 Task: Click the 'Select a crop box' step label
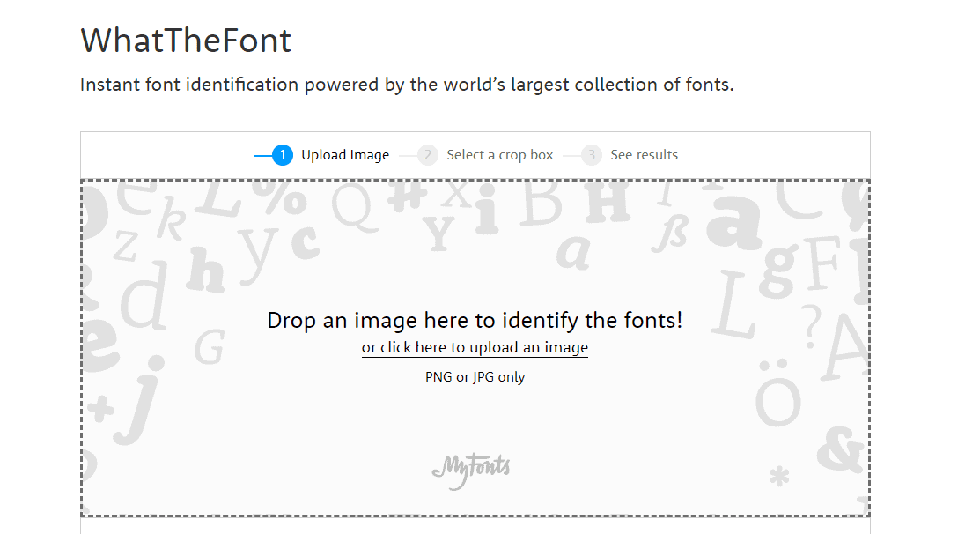tap(499, 154)
